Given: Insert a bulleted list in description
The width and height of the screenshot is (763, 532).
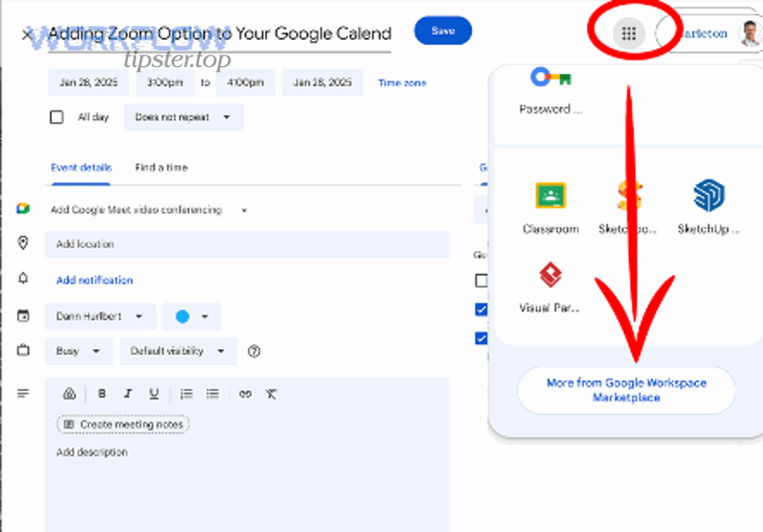Looking at the screenshot, I should click(213, 394).
